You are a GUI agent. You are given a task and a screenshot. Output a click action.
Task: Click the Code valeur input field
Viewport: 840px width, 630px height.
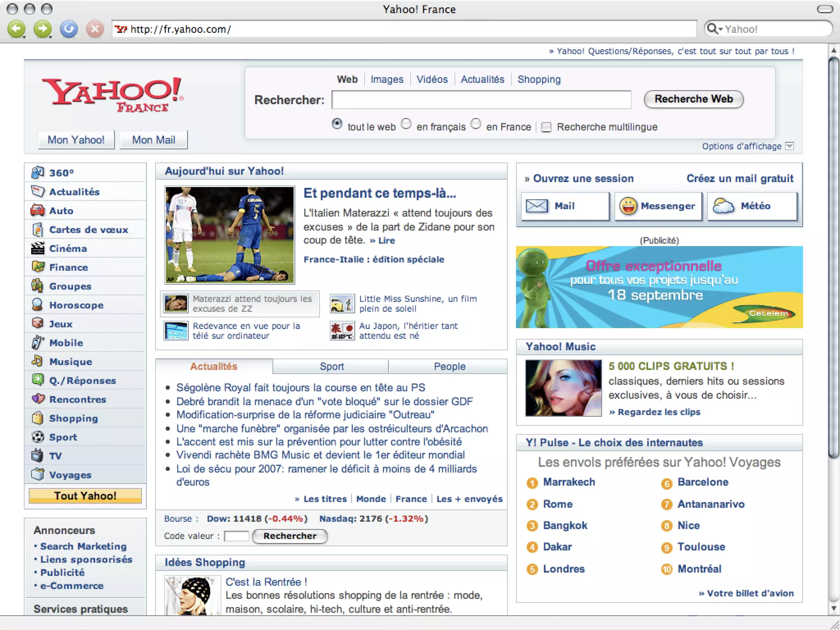click(x=237, y=536)
